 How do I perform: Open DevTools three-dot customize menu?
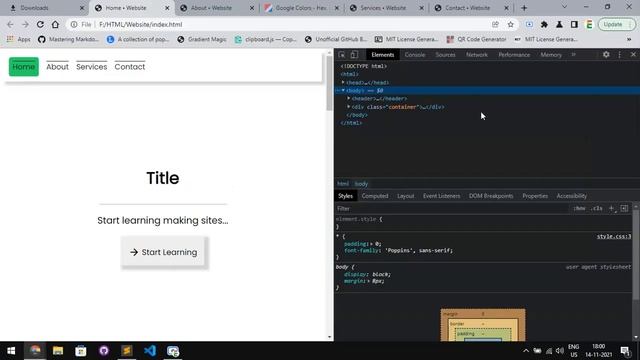[x=620, y=55]
